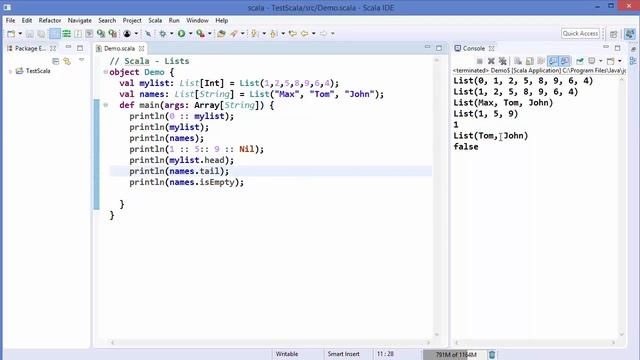This screenshot has width=640, height=360.
Task: Click the Save All toolbar icon
Action: pos(41,33)
